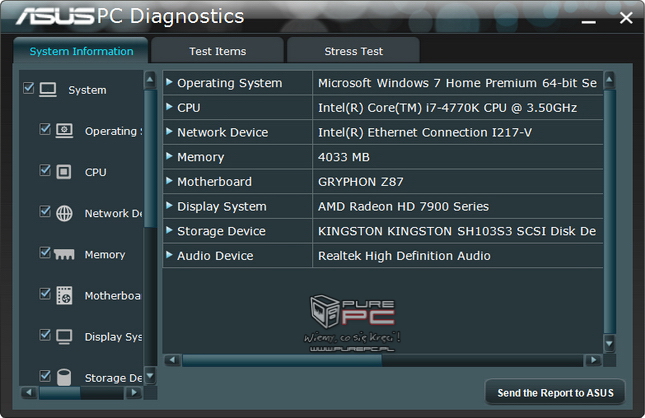The width and height of the screenshot is (645, 418).
Task: Expand the Storage Device row arrow
Action: (x=169, y=230)
